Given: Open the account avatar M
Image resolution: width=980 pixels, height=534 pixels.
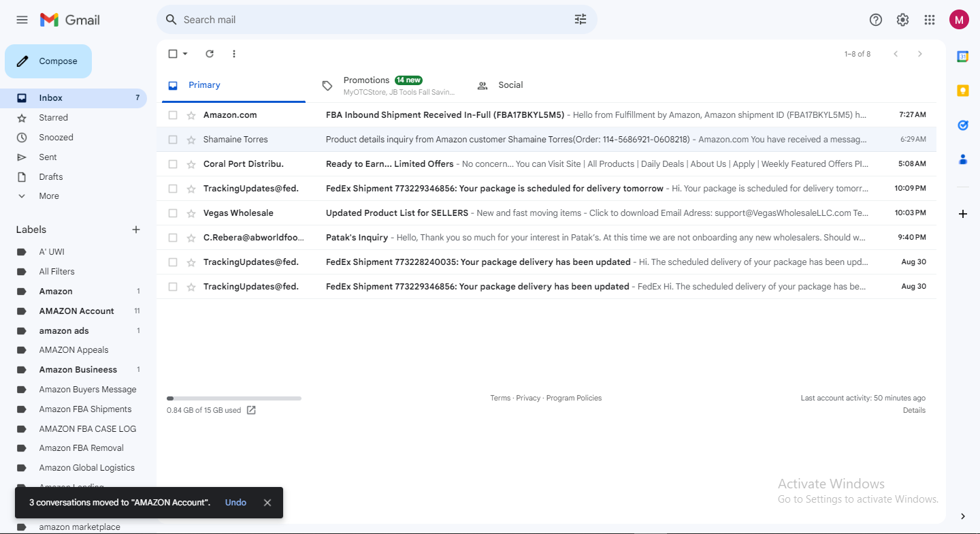Looking at the screenshot, I should [959, 20].
